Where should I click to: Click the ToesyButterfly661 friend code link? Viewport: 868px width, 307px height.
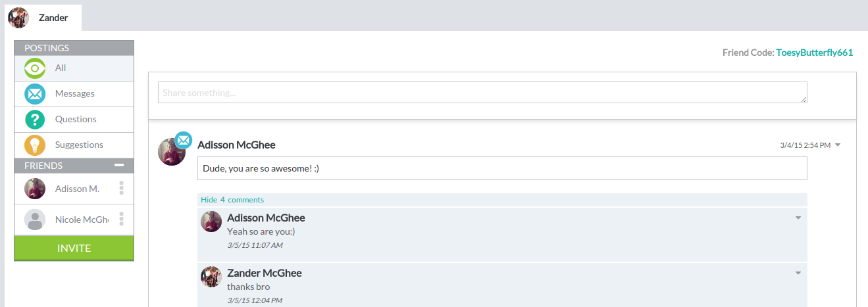[x=814, y=53]
